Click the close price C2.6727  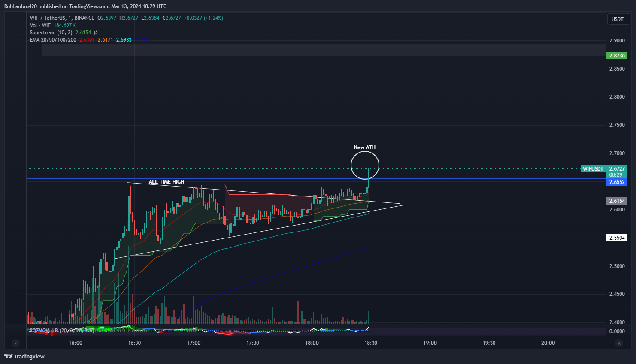click(172, 18)
